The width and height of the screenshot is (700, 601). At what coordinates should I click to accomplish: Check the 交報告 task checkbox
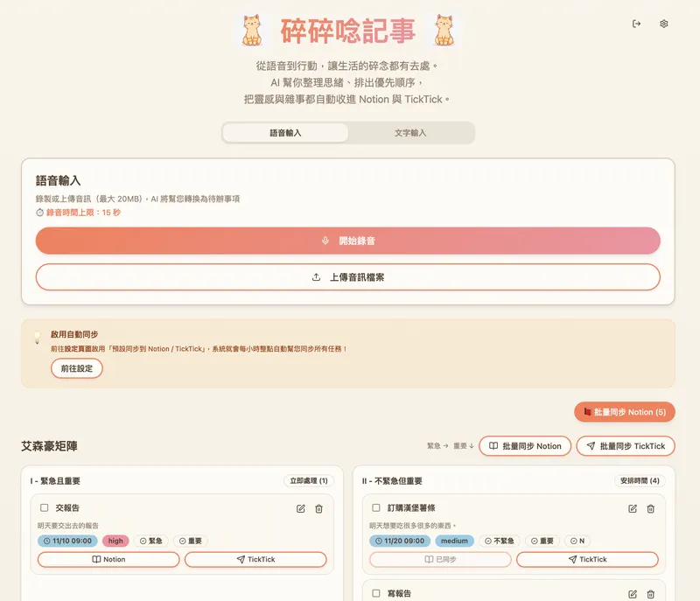pyautogui.click(x=45, y=507)
